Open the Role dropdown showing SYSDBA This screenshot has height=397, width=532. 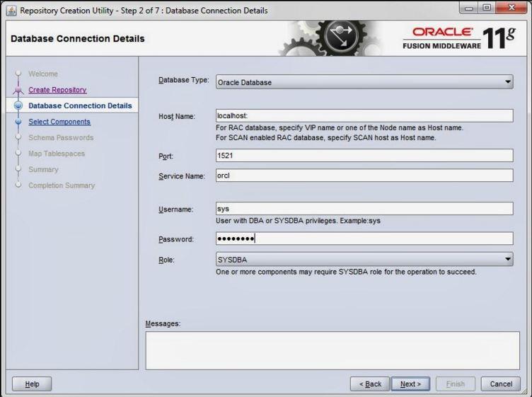(x=364, y=259)
